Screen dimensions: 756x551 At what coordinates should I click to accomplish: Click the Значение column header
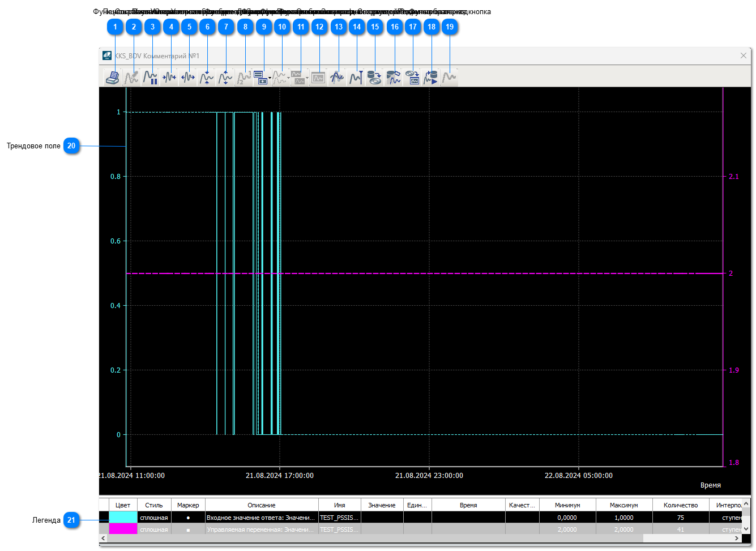coord(382,505)
